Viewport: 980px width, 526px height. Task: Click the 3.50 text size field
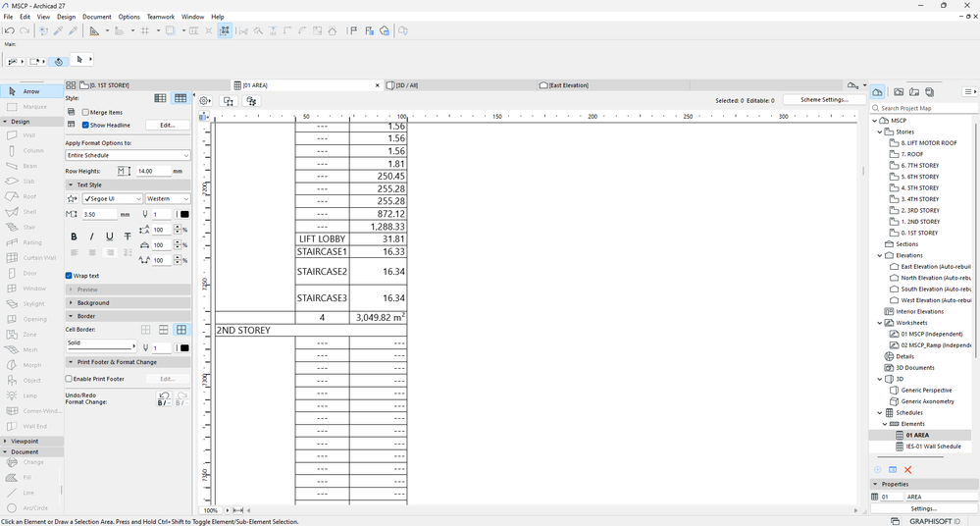pos(99,215)
